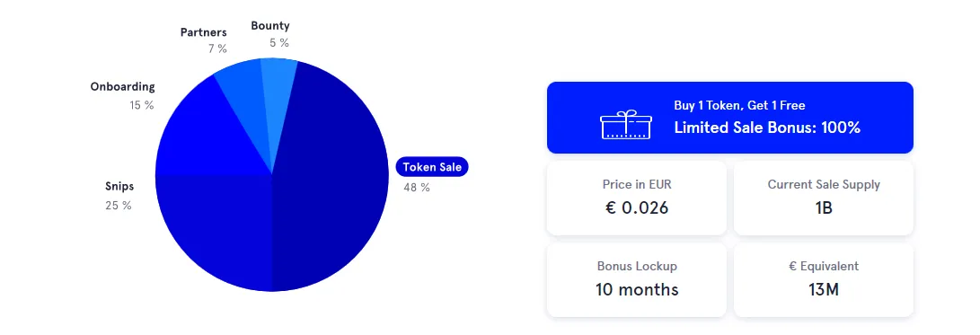The image size is (980, 335).
Task: Select the Token Sale label pill
Action: (432, 167)
